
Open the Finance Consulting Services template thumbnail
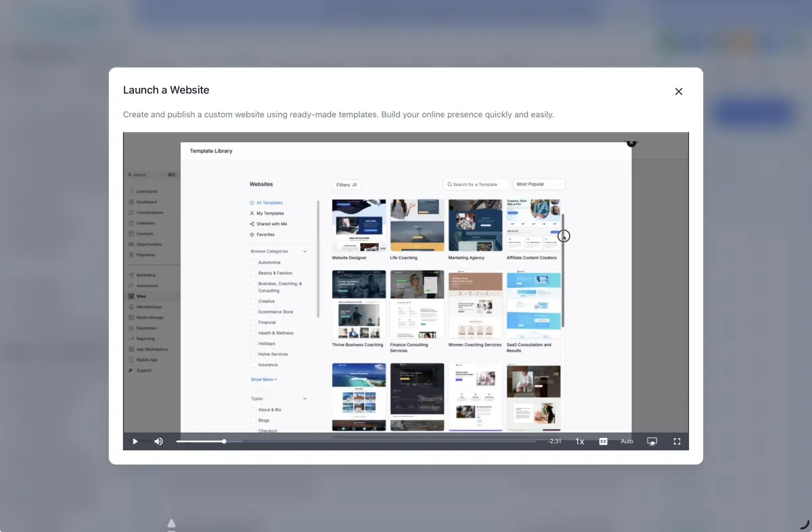click(417, 305)
